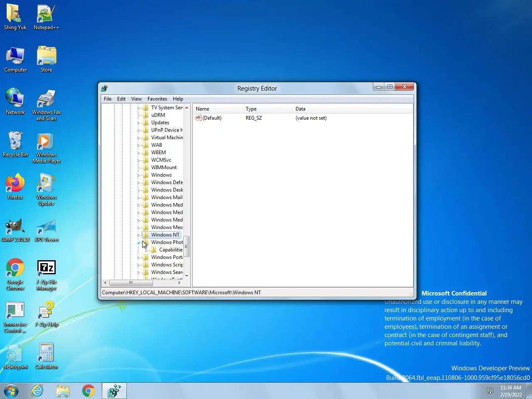Screen dimensions: 532x399
Task: Click the (Default) string value icon
Action: click(x=198, y=118)
